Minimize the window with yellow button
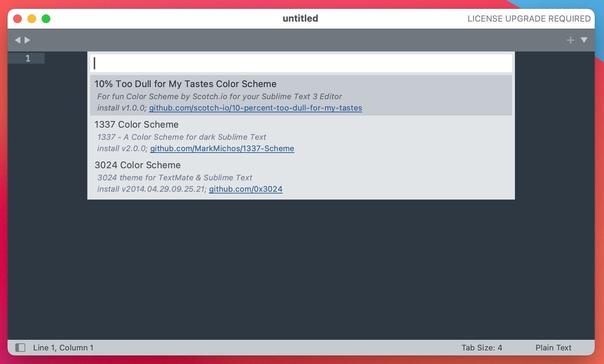 click(x=32, y=19)
